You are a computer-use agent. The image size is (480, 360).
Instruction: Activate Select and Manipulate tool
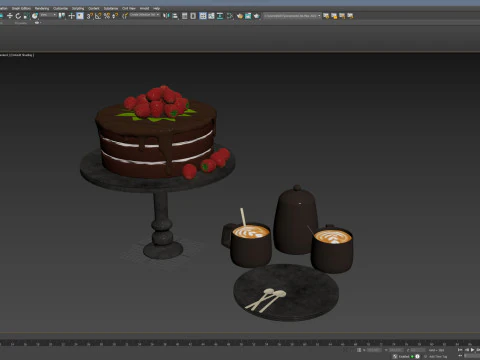(71, 16)
